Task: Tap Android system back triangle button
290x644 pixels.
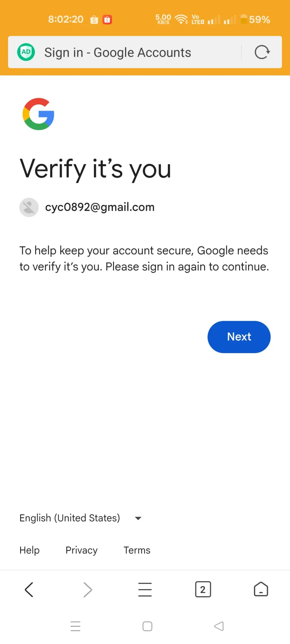Action: 219,626
